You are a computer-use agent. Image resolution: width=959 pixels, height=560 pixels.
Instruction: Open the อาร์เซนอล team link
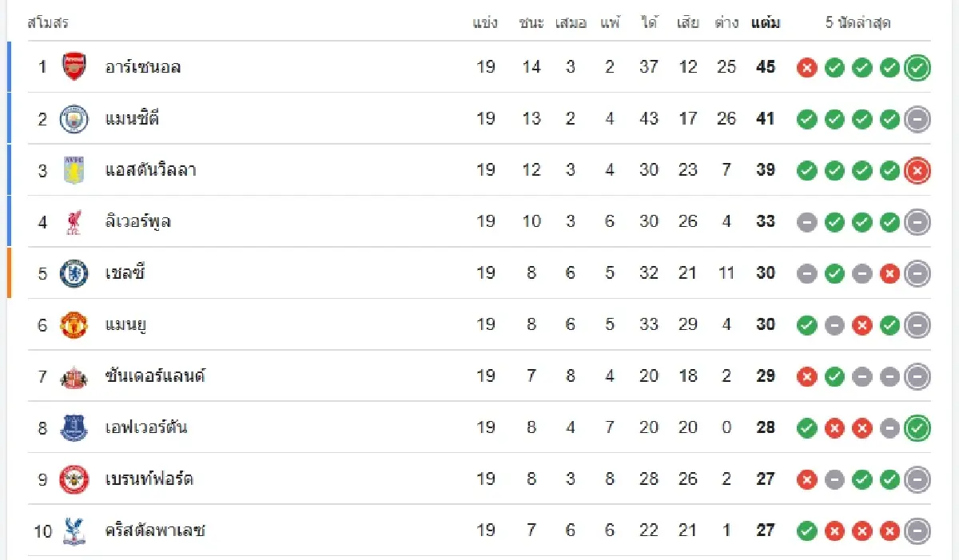[x=143, y=67]
